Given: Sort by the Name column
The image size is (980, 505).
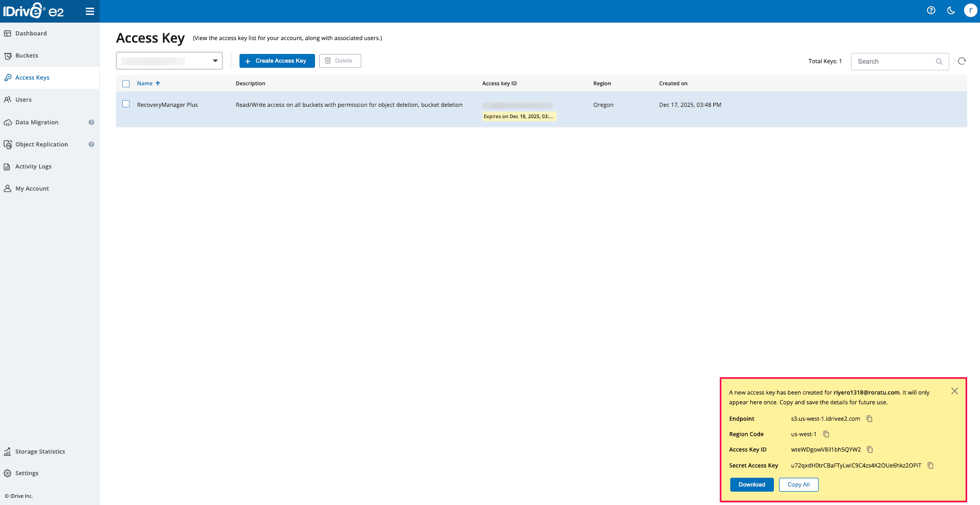Looking at the screenshot, I should (149, 83).
